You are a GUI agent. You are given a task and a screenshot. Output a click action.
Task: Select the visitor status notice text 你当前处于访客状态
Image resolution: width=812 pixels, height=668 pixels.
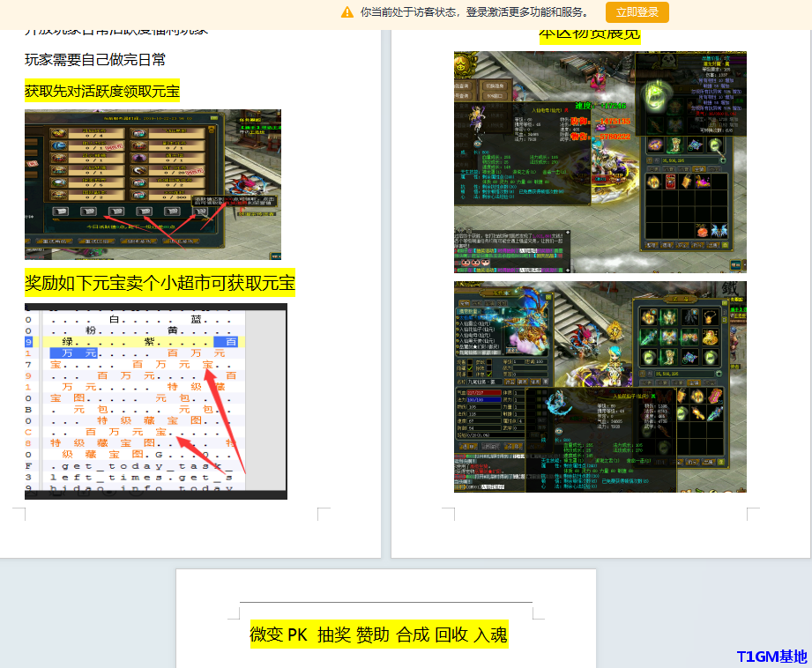pyautogui.click(x=408, y=12)
